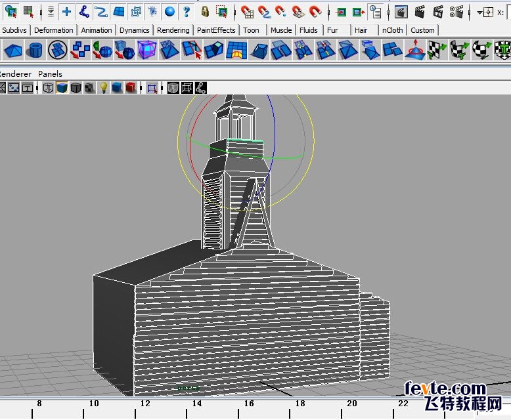
Task: Toggle smooth shade all blue cube
Action: (62, 87)
